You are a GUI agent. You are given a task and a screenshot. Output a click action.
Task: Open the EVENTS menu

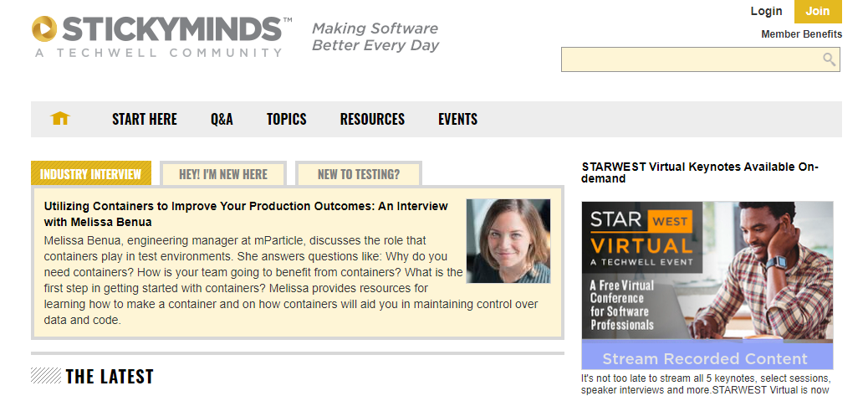coord(457,119)
